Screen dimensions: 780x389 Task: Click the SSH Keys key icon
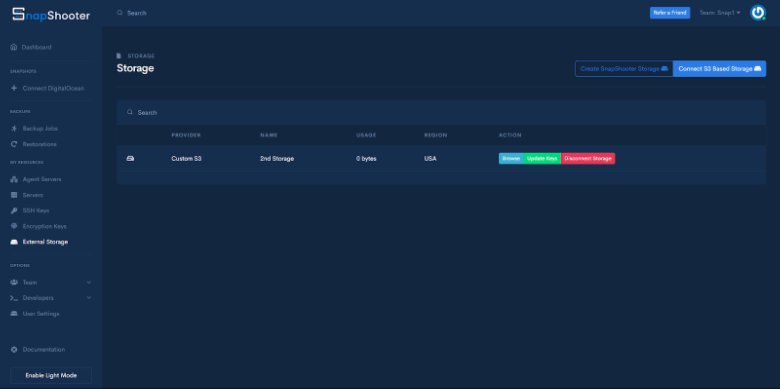tap(14, 210)
